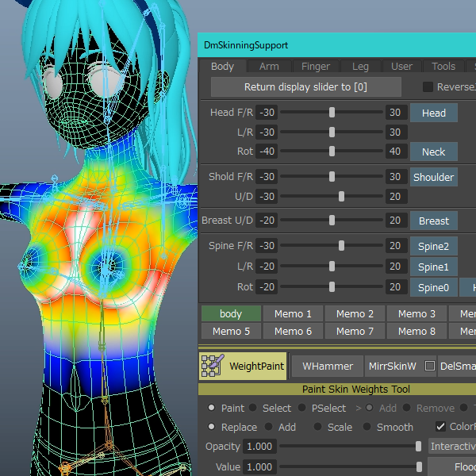Click Return display slider to [0] button
476x476 pixels.
click(x=305, y=87)
